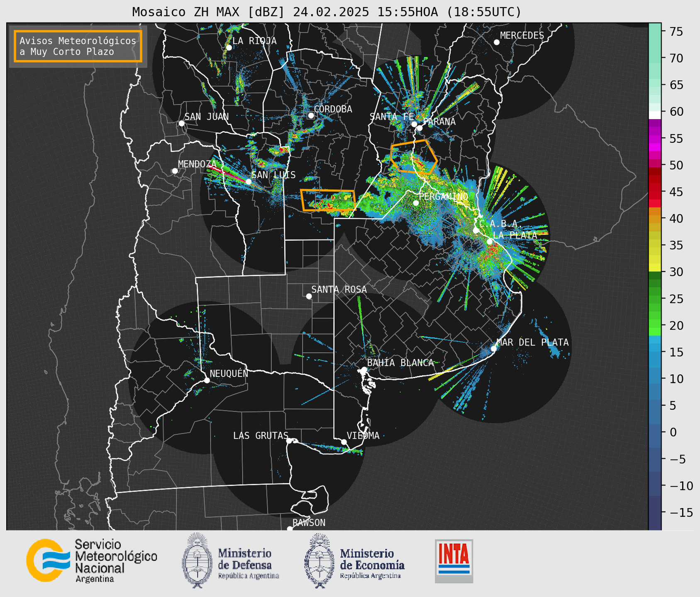Image resolution: width=700 pixels, height=597 pixels.
Task: Click the MERCEDES city label
Action: pos(522,36)
